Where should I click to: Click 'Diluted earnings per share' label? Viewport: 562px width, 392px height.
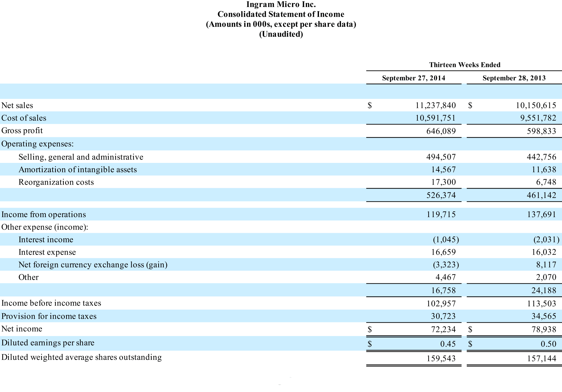(48, 343)
